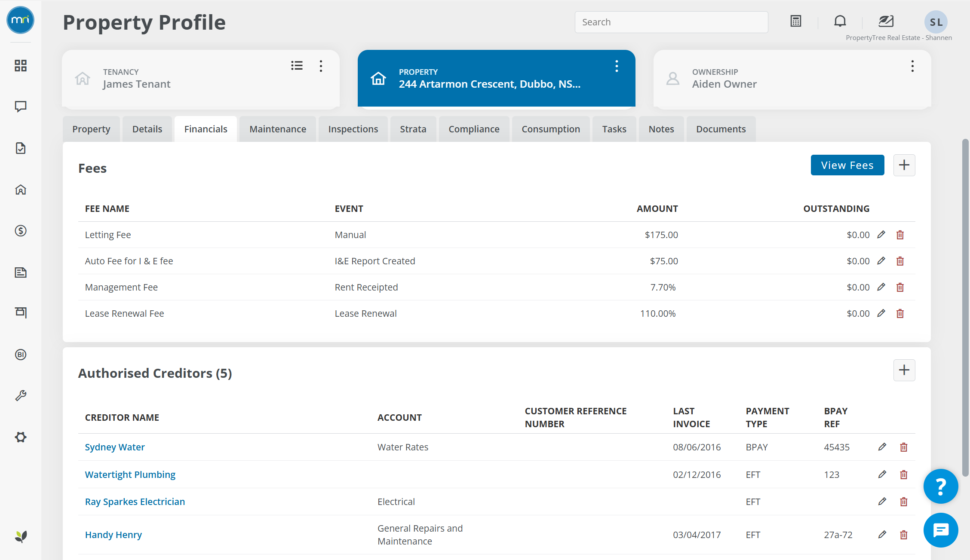The height and width of the screenshot is (560, 970).
Task: Open the chat message bubble button
Action: click(x=941, y=530)
